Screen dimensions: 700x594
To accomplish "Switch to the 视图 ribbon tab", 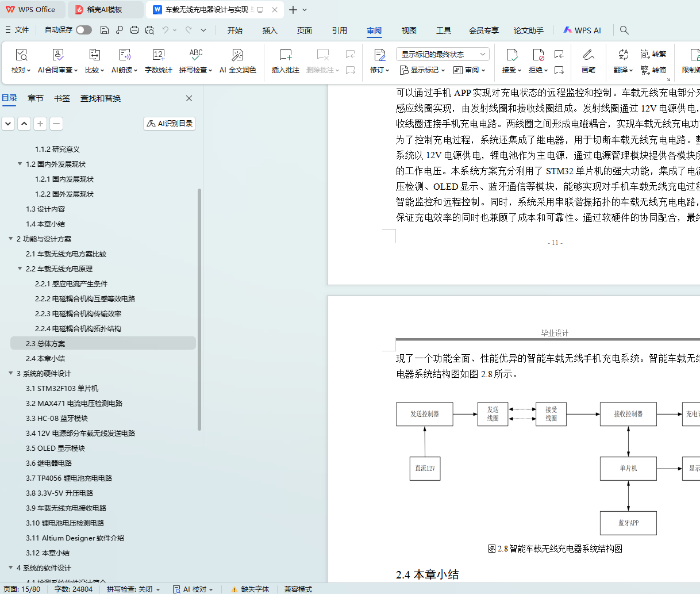I will click(x=409, y=30).
